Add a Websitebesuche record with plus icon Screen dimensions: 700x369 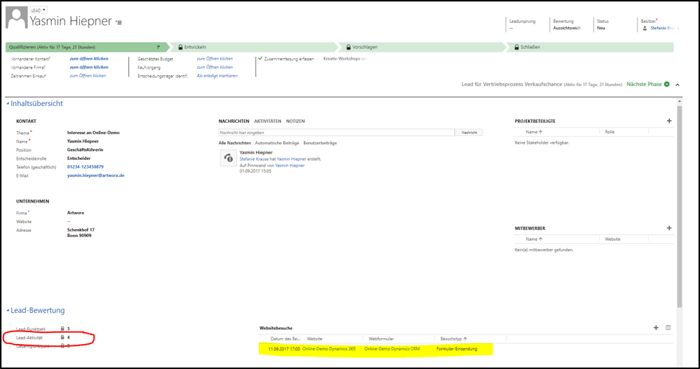tap(656, 328)
